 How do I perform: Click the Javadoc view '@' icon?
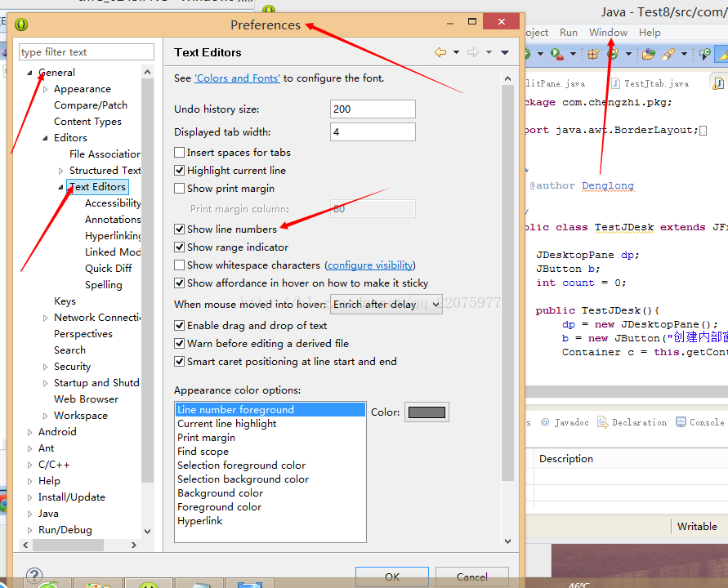545,422
